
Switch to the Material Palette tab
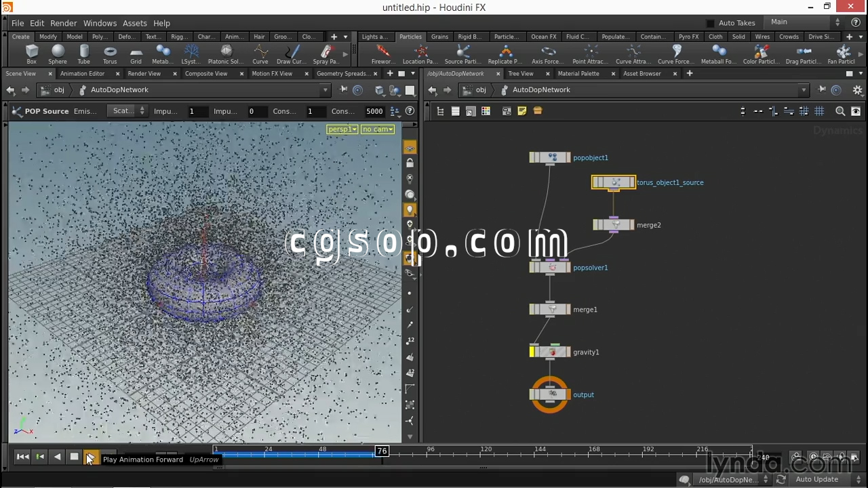tap(578, 73)
